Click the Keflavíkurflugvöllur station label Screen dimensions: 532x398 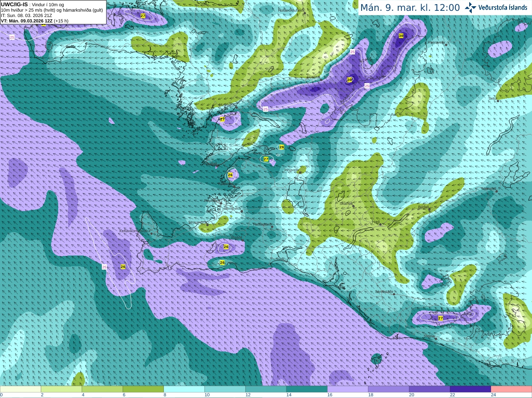135,231
